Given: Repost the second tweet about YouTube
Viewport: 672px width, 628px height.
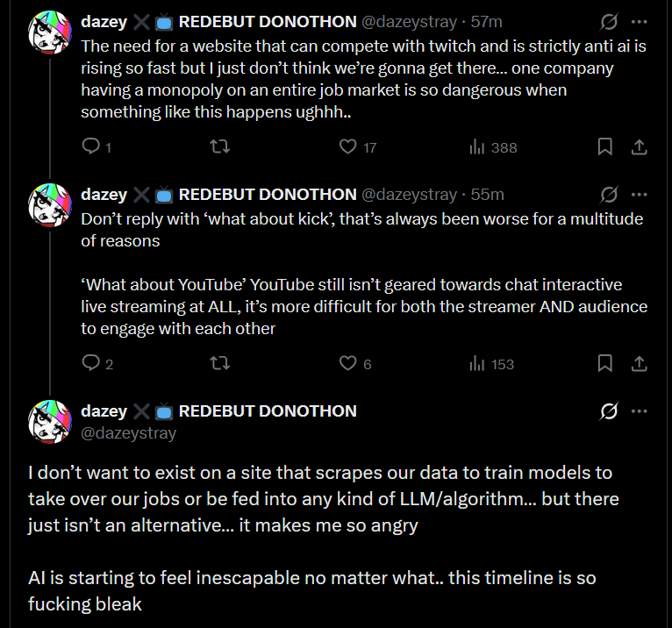Looking at the screenshot, I should click(220, 363).
